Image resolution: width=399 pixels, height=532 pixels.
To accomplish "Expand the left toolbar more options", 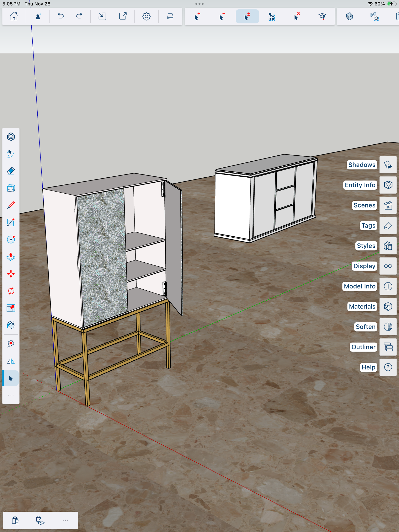I will [11, 395].
